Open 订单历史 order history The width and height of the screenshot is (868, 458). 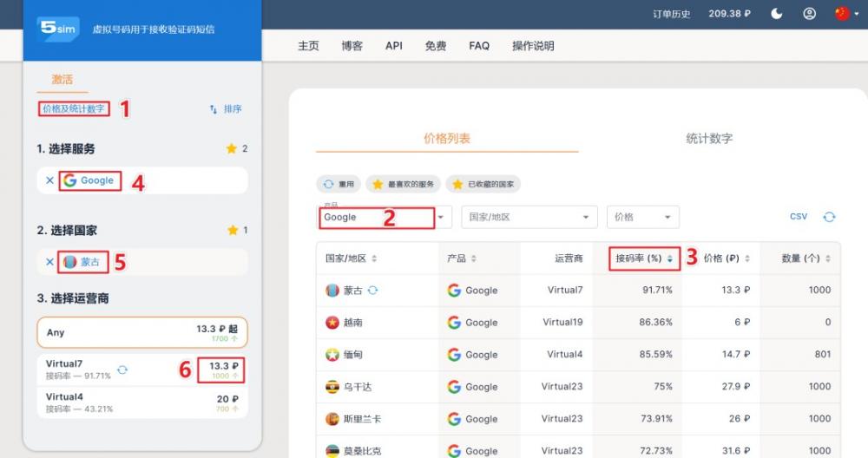click(x=672, y=14)
